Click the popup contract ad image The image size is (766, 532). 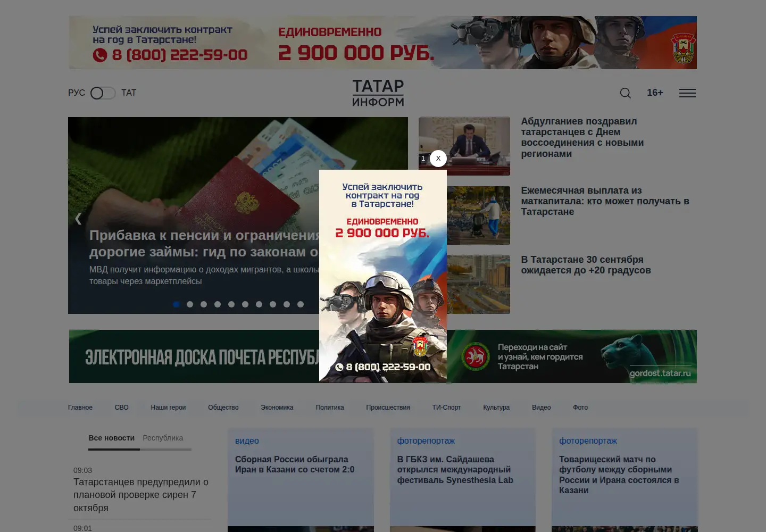383,276
